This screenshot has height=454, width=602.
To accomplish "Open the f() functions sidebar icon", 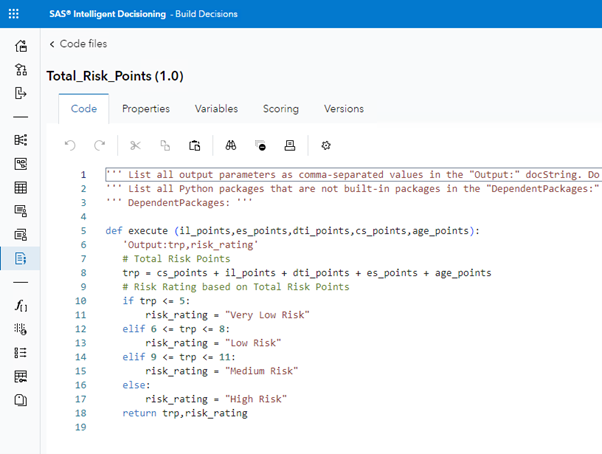I will (x=21, y=305).
